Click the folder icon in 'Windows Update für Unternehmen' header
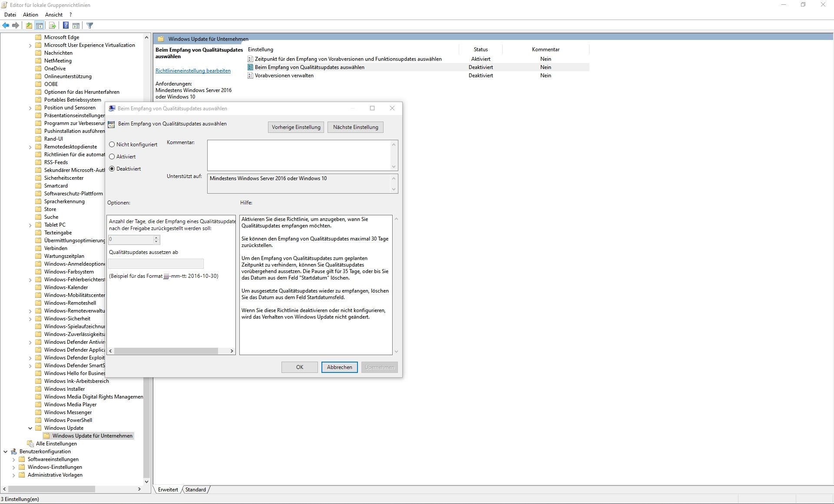Image resolution: width=834 pixels, height=504 pixels. pyautogui.click(x=161, y=39)
